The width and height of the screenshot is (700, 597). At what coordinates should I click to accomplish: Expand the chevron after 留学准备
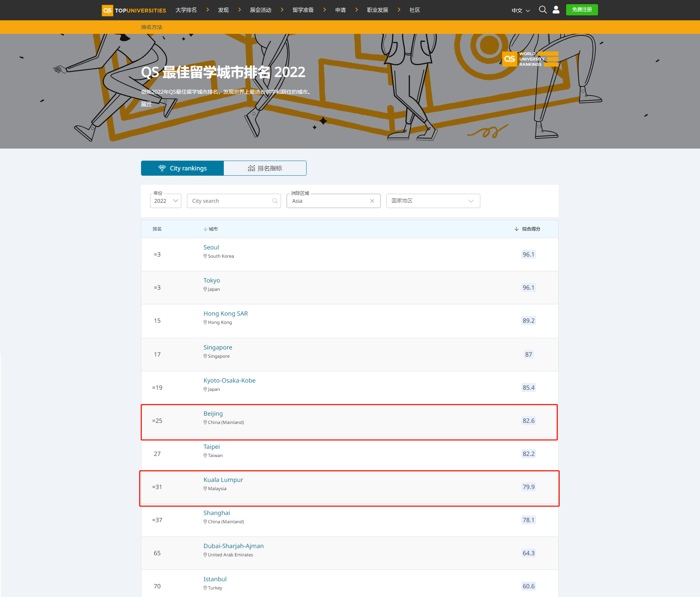[325, 10]
